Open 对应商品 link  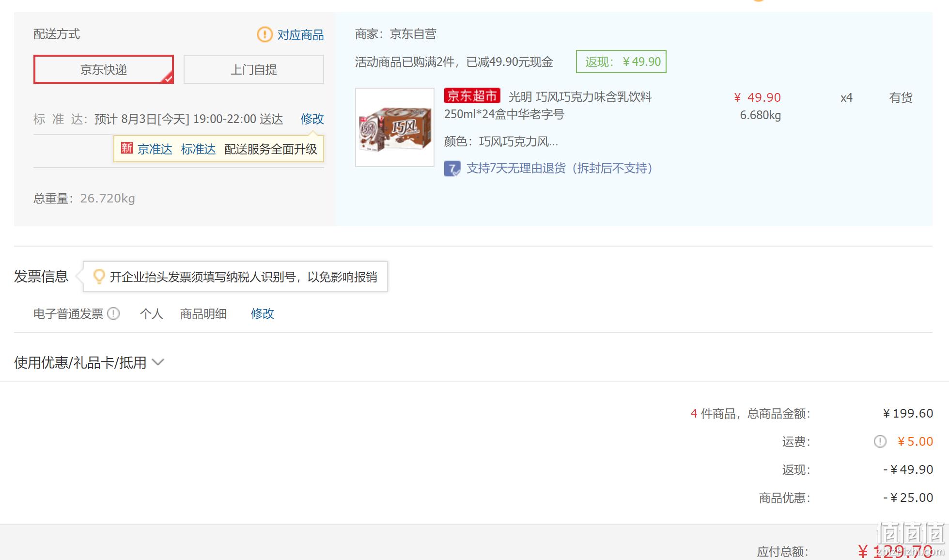click(300, 35)
